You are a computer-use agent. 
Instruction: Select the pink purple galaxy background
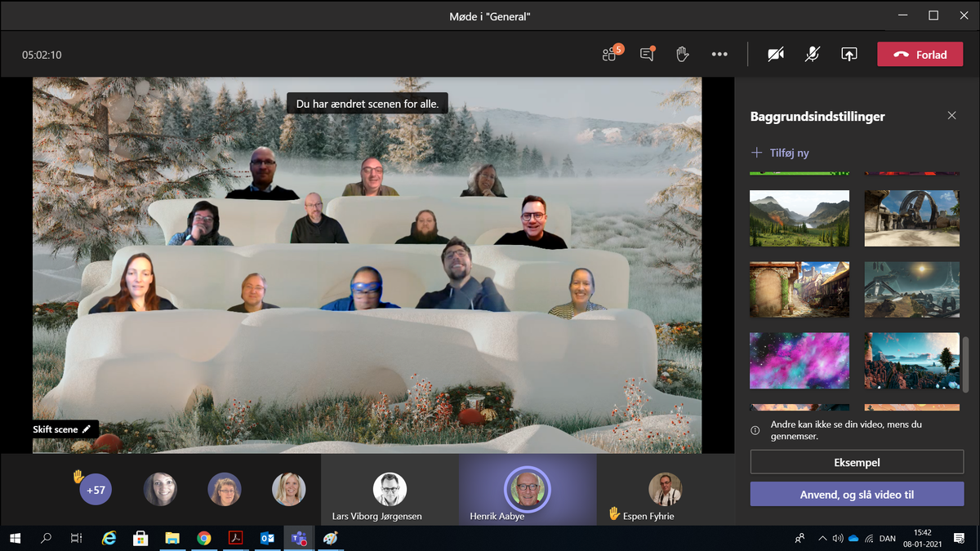[x=800, y=360]
